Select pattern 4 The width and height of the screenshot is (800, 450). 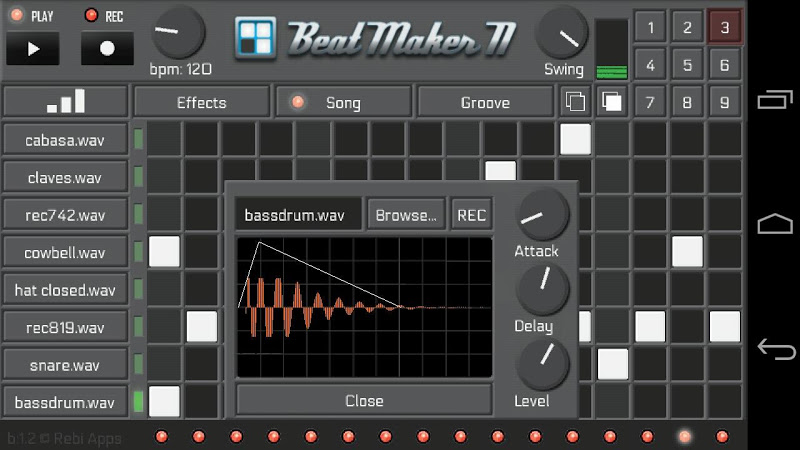point(651,65)
